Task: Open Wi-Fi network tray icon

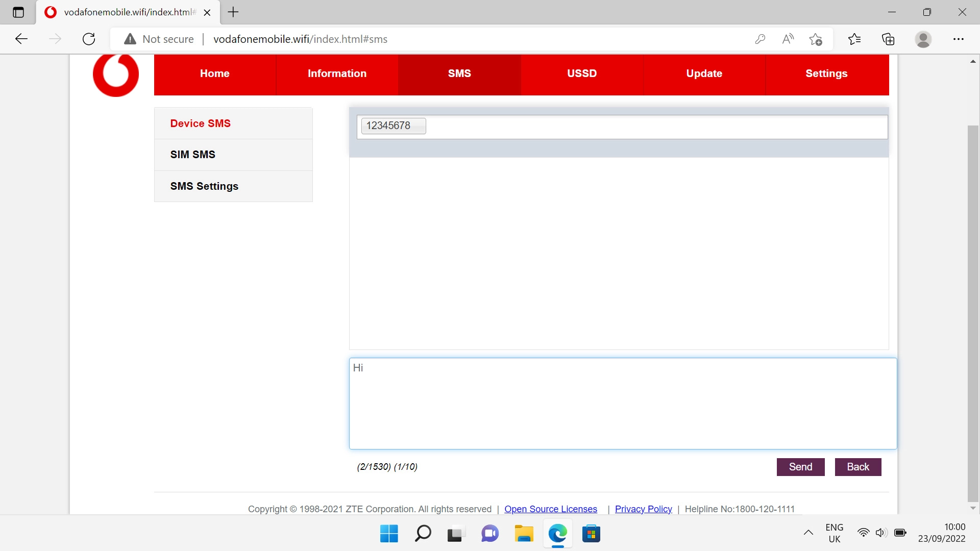Action: point(863,533)
